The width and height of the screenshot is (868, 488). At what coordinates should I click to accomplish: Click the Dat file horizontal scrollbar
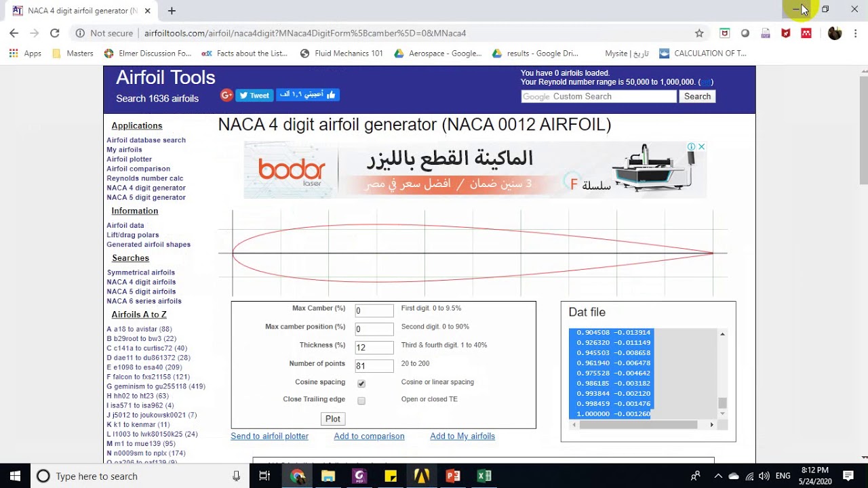[639, 424]
